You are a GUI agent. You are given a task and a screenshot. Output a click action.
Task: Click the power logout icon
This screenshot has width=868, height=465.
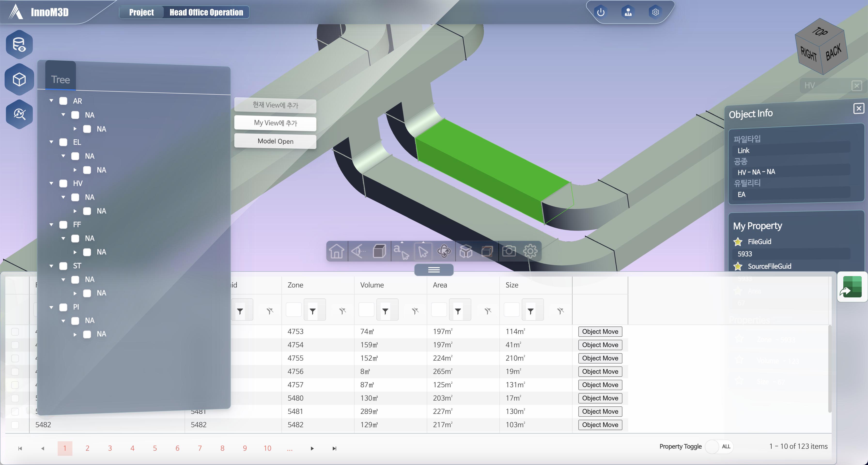(601, 12)
